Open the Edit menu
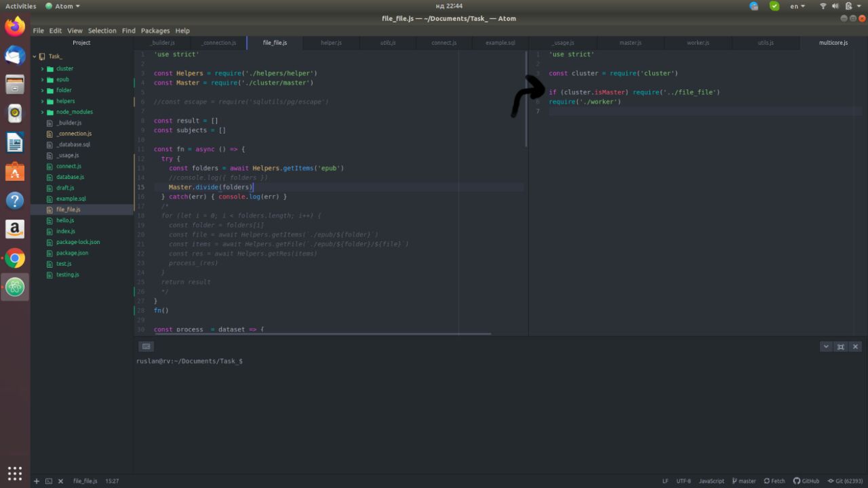Image resolution: width=868 pixels, height=488 pixels. [56, 30]
